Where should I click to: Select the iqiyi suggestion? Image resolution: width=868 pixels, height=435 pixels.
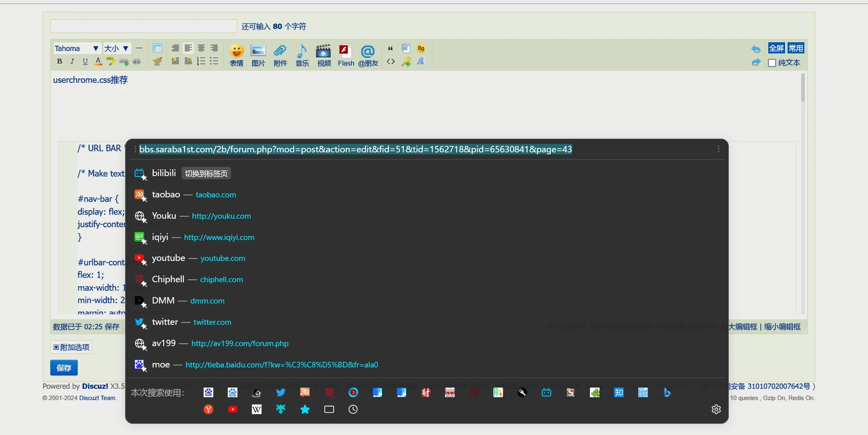coord(427,237)
